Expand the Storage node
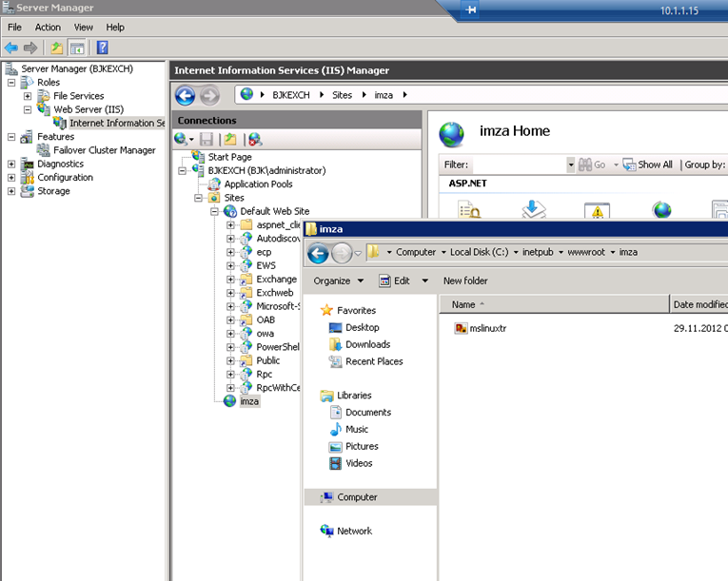Screen dimensions: 728x581 (11, 191)
